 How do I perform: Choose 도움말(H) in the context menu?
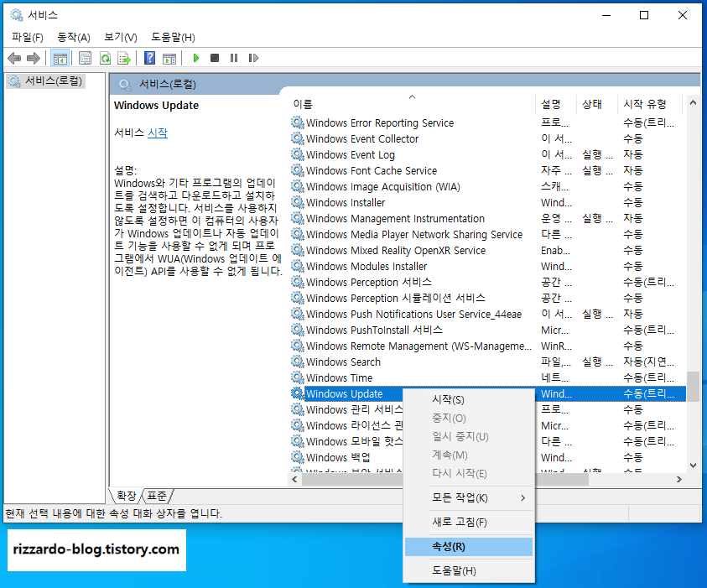click(x=469, y=571)
